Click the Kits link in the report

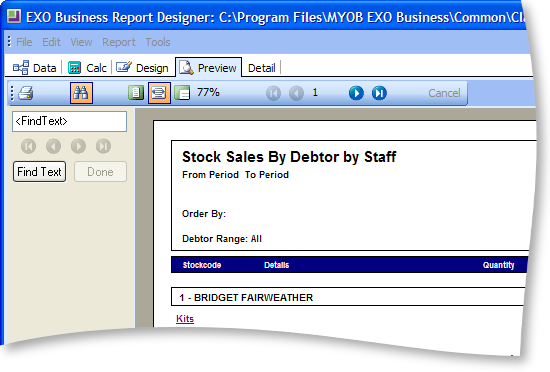[185, 319]
